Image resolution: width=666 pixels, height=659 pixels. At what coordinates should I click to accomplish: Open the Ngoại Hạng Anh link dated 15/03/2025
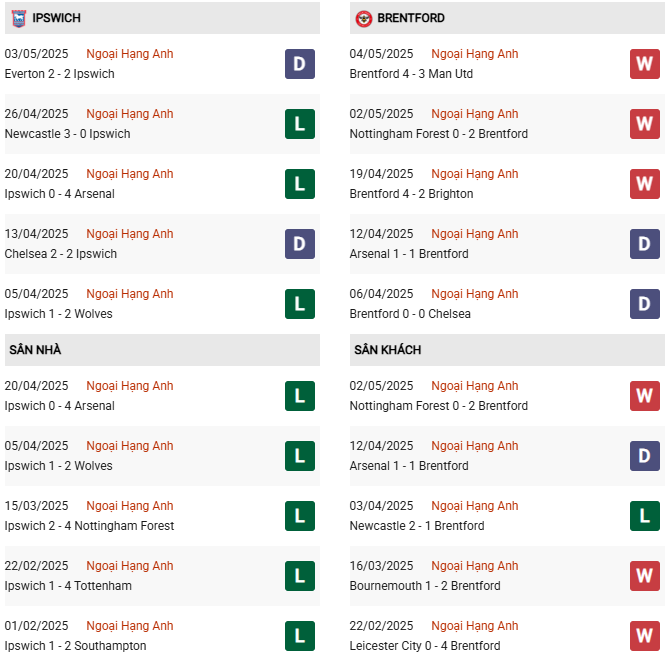(130, 506)
